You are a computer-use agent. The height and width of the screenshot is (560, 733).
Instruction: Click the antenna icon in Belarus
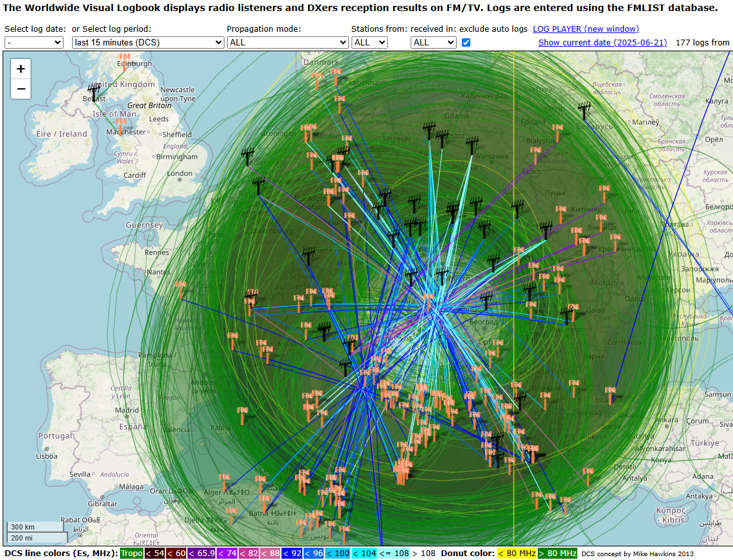coord(584,111)
